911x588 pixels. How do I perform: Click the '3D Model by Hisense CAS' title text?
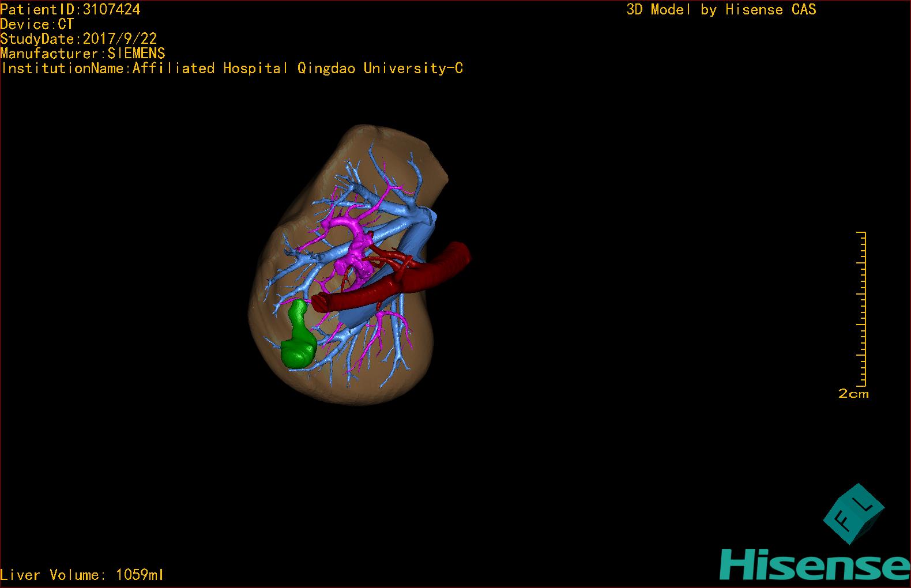(721, 9)
